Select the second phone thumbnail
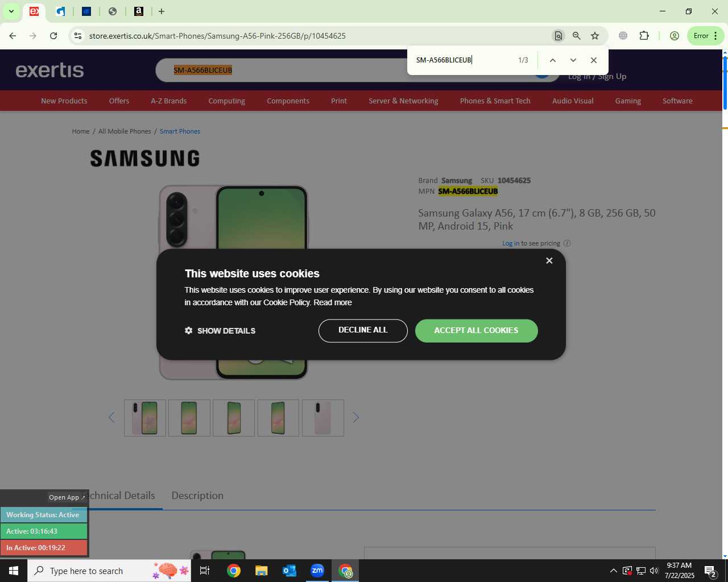Image resolution: width=728 pixels, height=582 pixels. [189, 418]
